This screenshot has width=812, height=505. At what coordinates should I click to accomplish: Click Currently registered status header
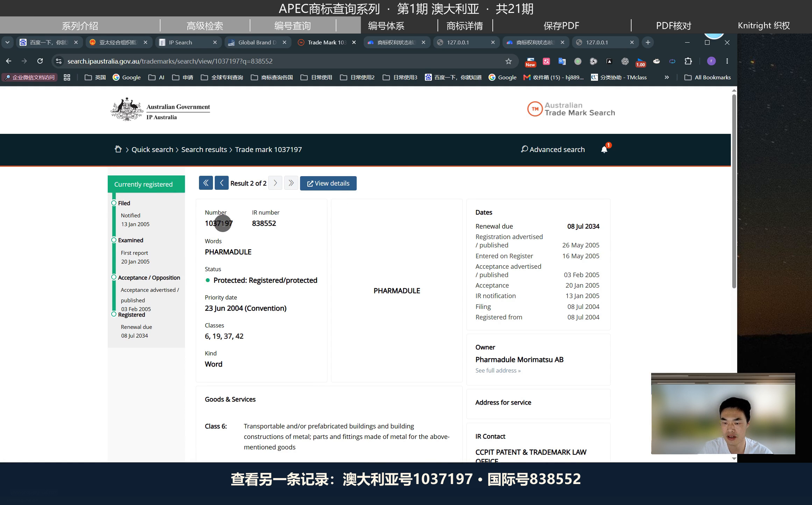point(146,184)
